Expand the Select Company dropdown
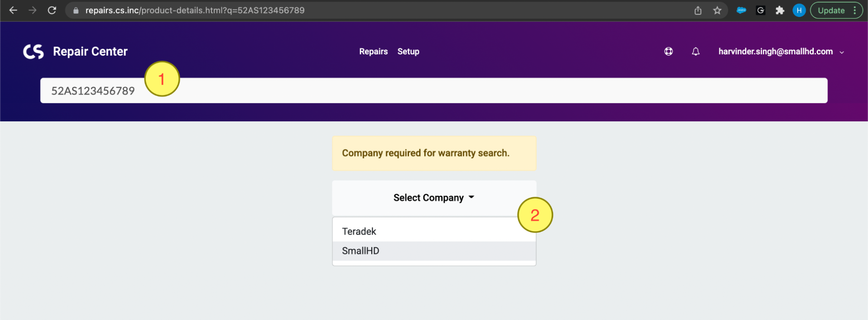This screenshot has height=320, width=868. [434, 198]
